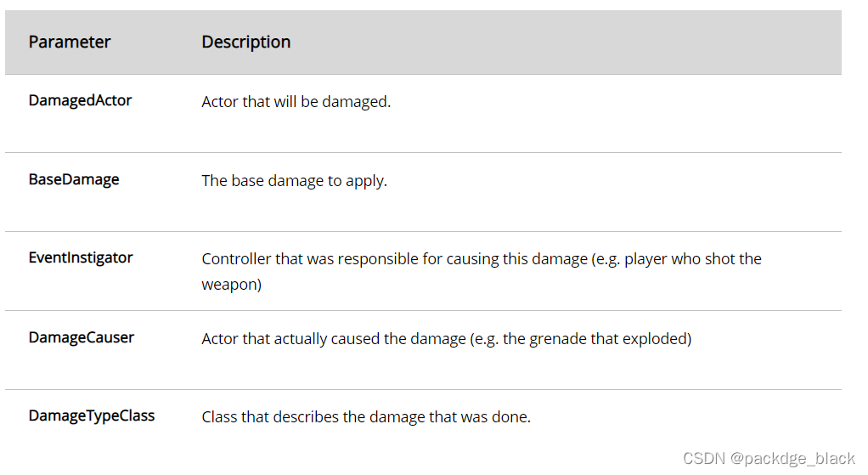Viewport: 868px width, 475px height.
Task: Select the DamageCauser parameter name
Action: [x=82, y=337]
